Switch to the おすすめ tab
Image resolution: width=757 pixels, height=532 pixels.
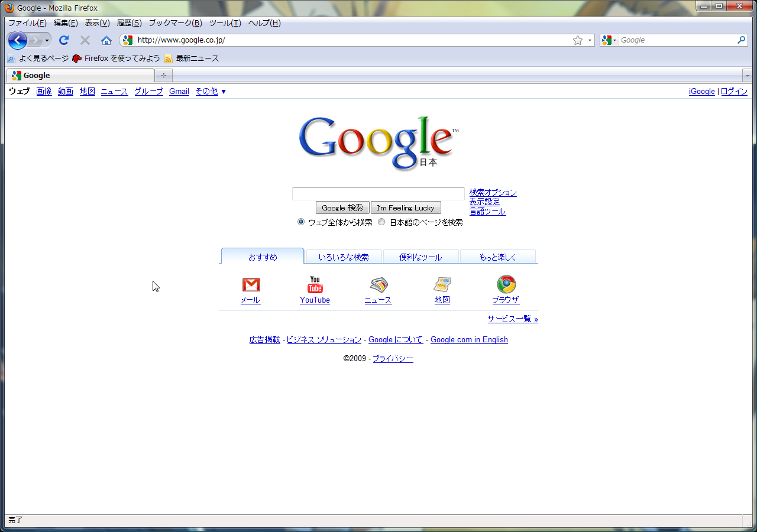[x=263, y=256]
